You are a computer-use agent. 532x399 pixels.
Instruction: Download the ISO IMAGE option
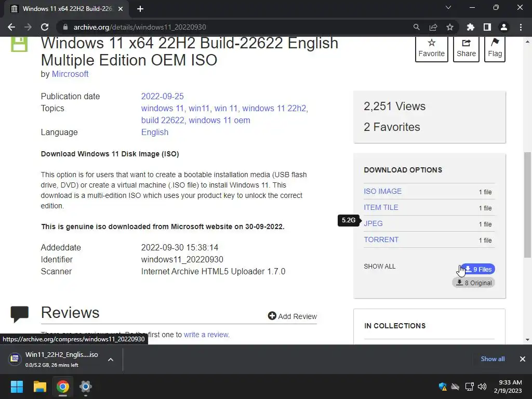[383, 191]
